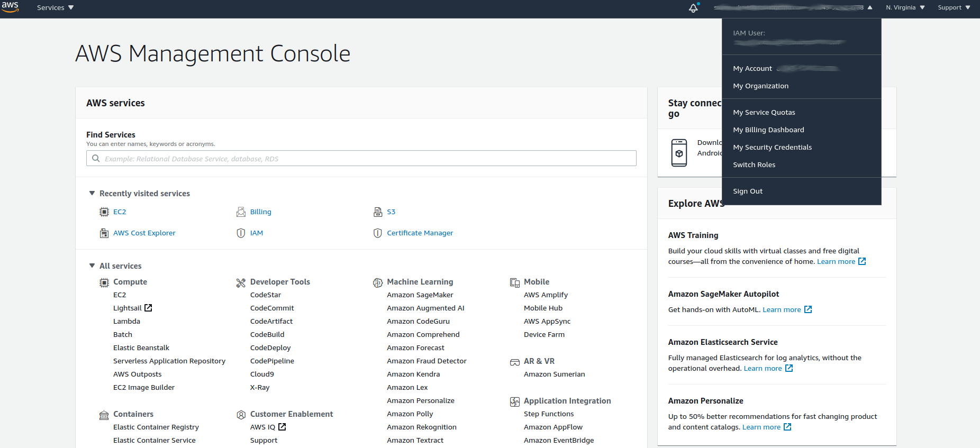Click the AWS Cost Explorer icon
This screenshot has height=448, width=980.
104,233
